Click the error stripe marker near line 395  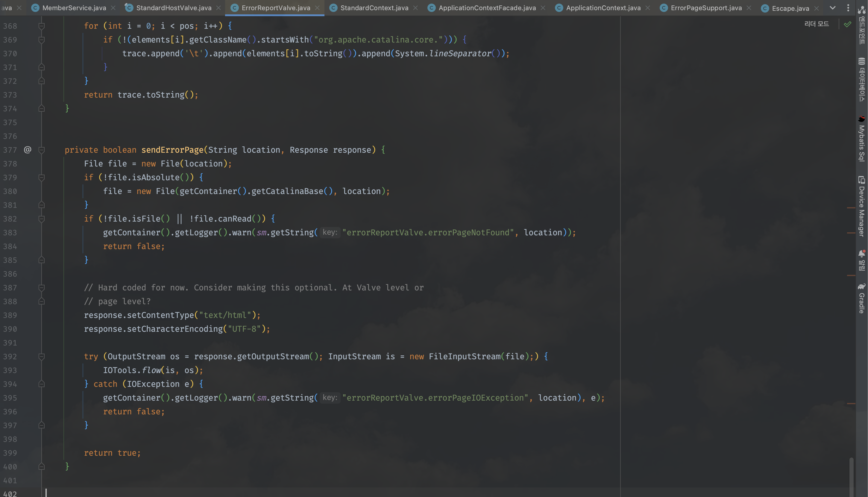point(851,404)
